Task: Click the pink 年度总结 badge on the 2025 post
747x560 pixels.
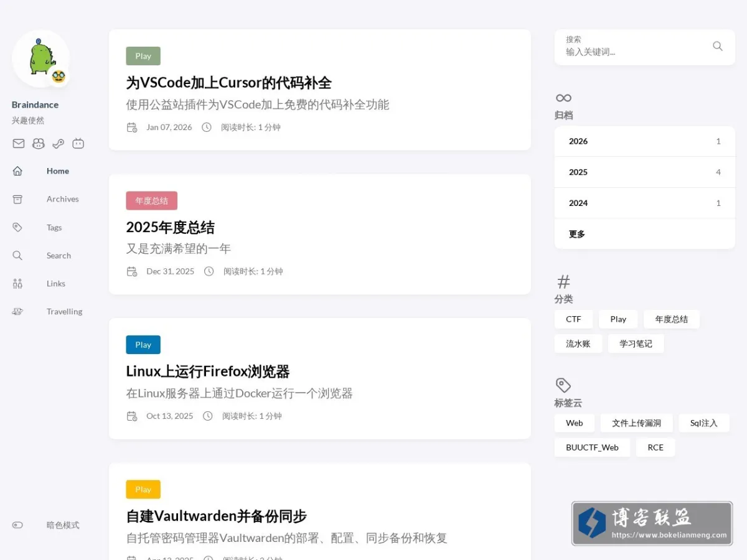Action: (152, 200)
